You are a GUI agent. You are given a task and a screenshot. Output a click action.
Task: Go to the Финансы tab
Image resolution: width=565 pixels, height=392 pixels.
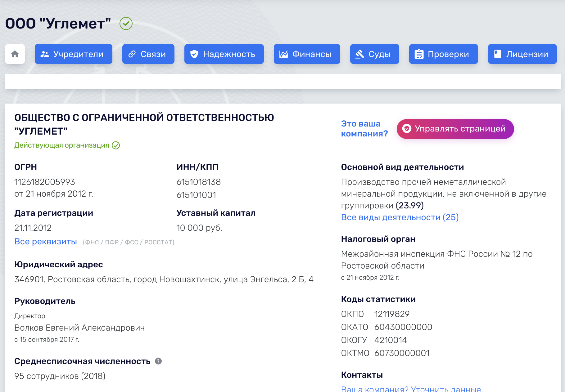click(x=307, y=54)
